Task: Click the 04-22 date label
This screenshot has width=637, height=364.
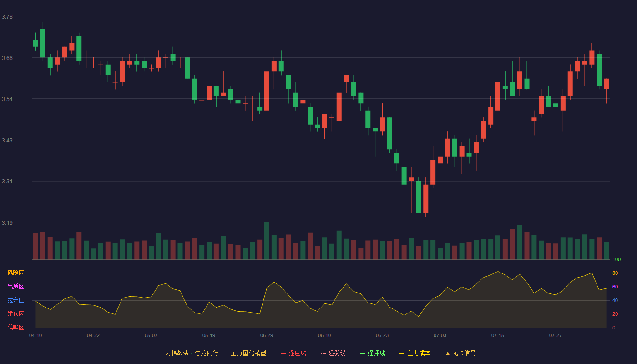Action: tap(93, 335)
